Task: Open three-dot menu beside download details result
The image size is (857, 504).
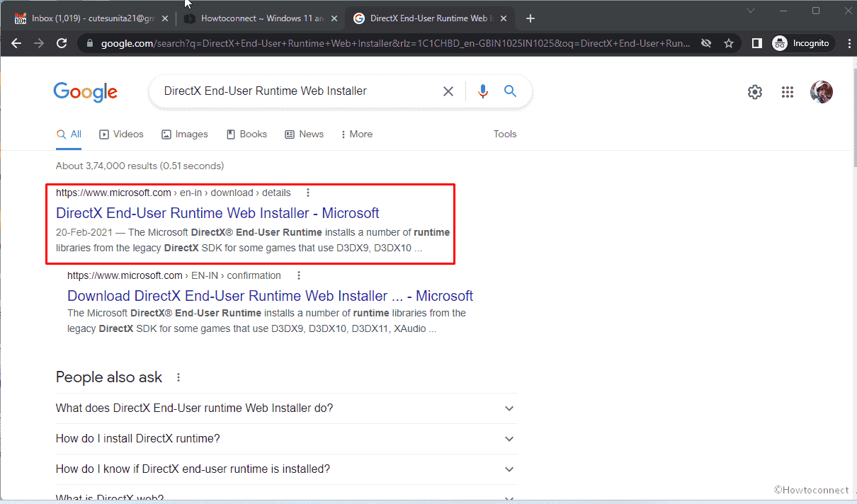Action: click(x=307, y=193)
